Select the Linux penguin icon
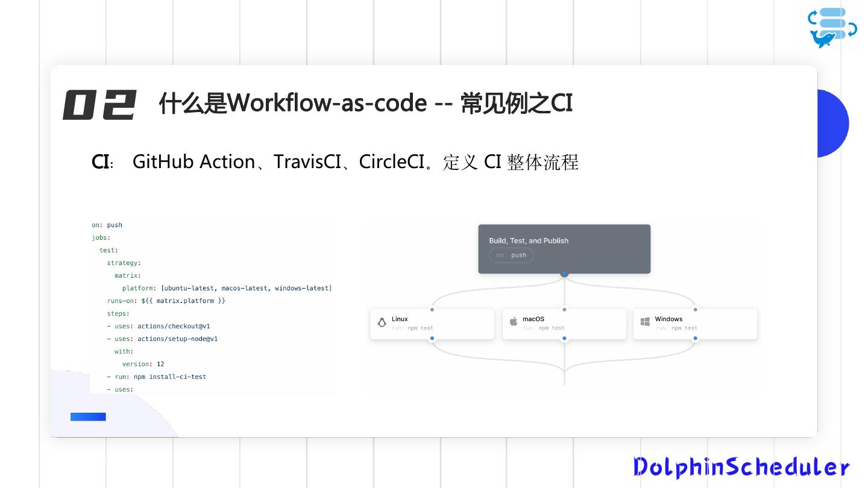868x488 pixels. coord(382,322)
